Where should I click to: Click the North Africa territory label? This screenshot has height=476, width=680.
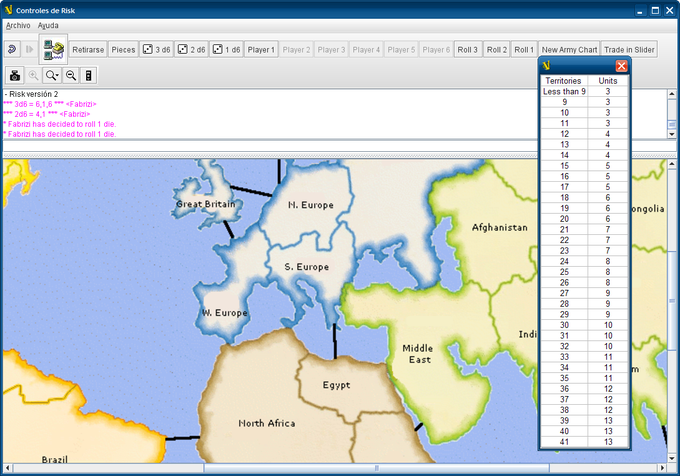pyautogui.click(x=267, y=423)
